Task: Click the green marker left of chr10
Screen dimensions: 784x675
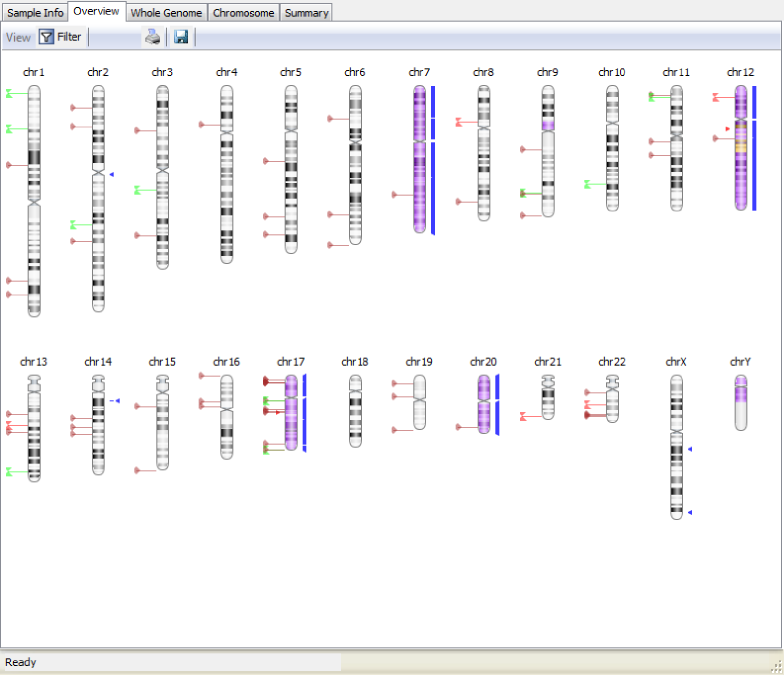Action: click(588, 184)
